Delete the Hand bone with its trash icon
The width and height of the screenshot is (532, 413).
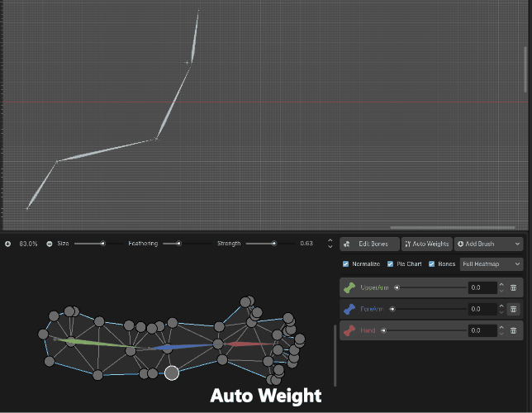tap(513, 330)
